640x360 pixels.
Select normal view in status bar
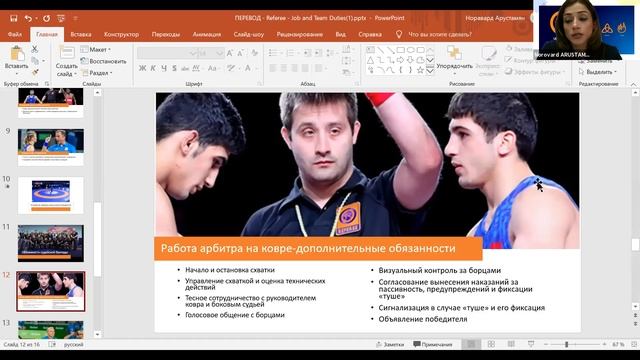point(471,344)
